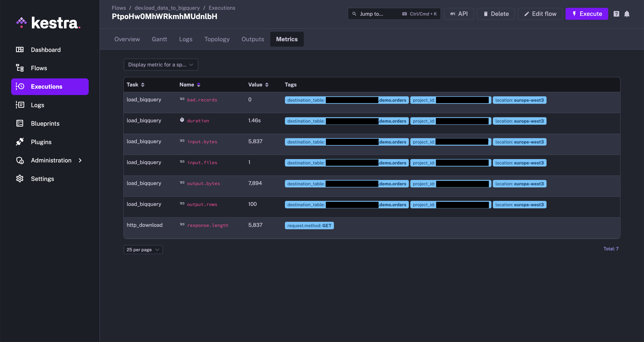Viewport: 644px width, 342px height.
Task: Click the help question mark icon
Action: [x=616, y=14]
